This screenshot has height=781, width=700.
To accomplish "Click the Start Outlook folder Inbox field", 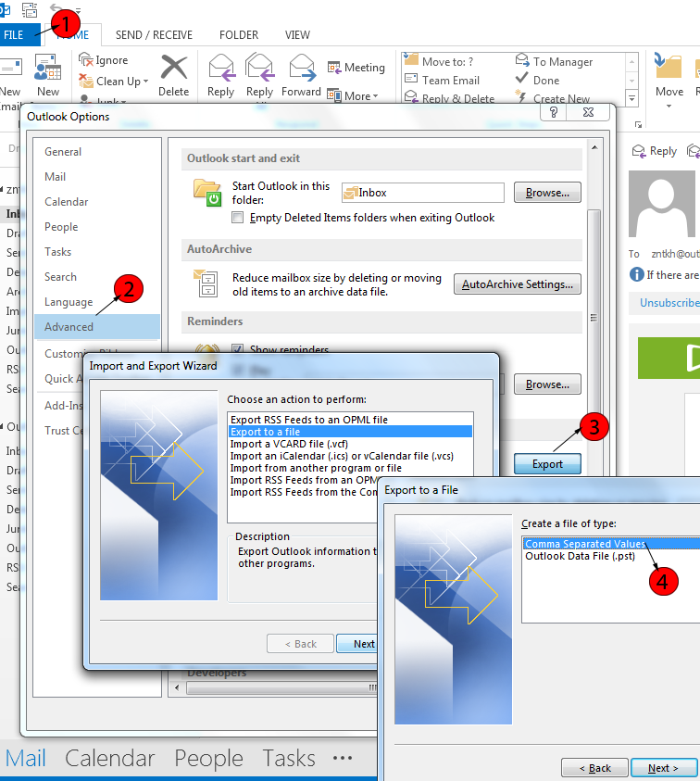I will coord(423,193).
